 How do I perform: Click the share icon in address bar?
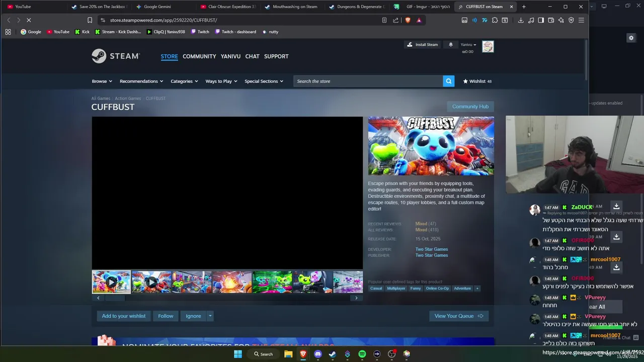click(395, 20)
